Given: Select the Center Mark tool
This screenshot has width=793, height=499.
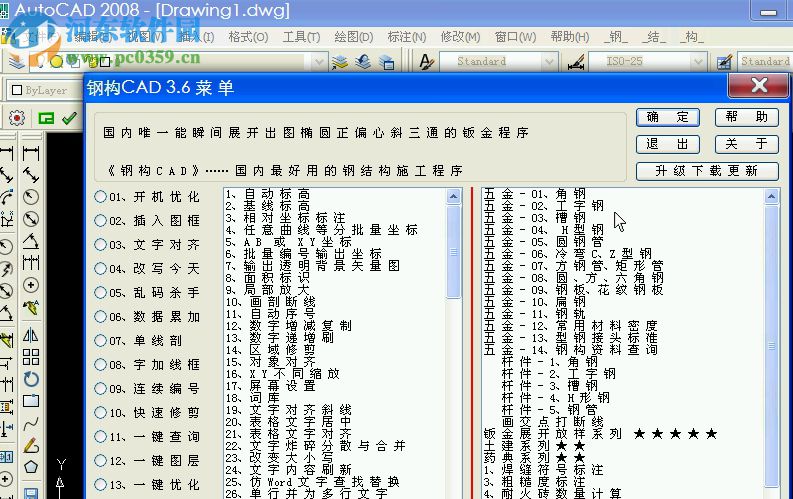Looking at the screenshot, I should point(31,285).
